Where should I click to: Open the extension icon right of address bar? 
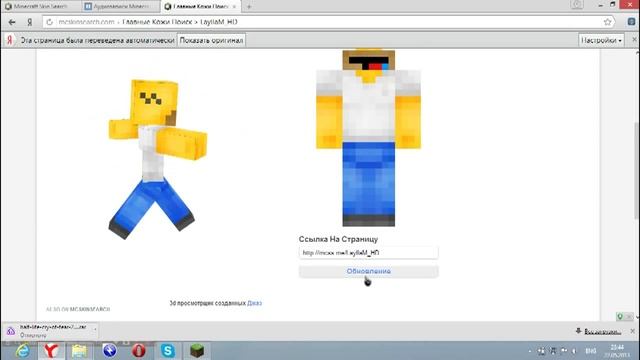631,22
